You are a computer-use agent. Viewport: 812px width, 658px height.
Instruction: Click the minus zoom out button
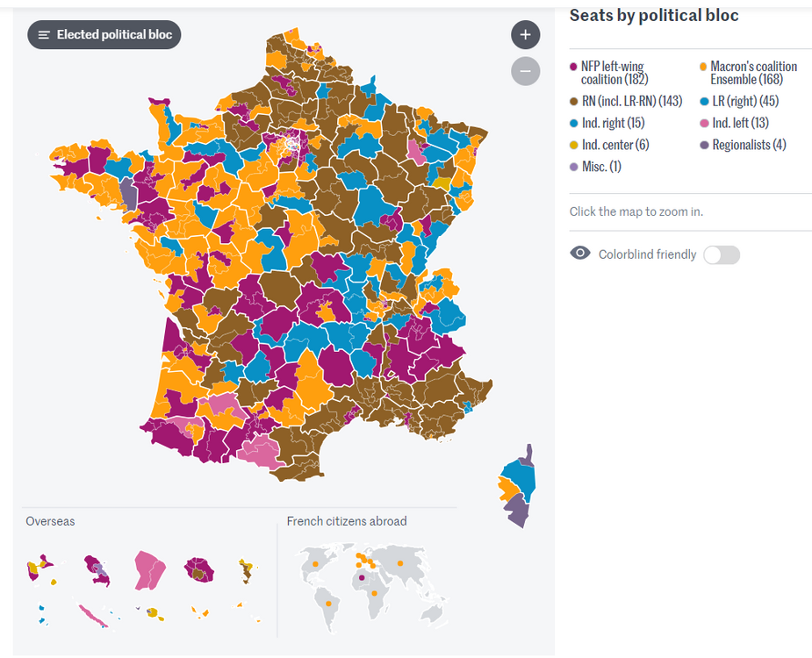click(525, 71)
